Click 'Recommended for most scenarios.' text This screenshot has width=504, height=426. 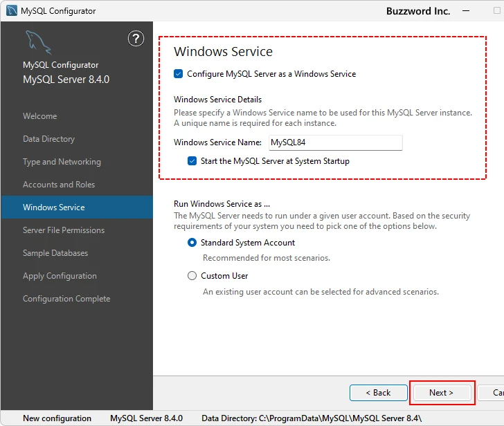tap(267, 258)
